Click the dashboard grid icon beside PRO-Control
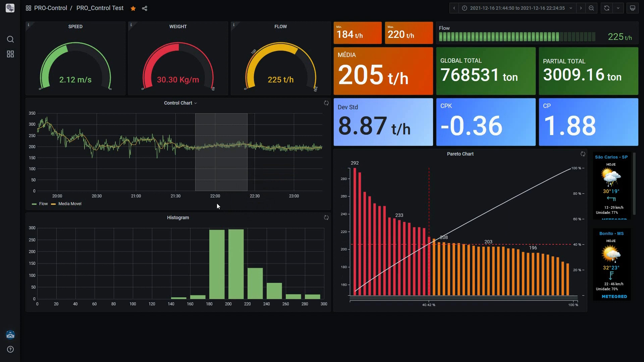 [29, 8]
